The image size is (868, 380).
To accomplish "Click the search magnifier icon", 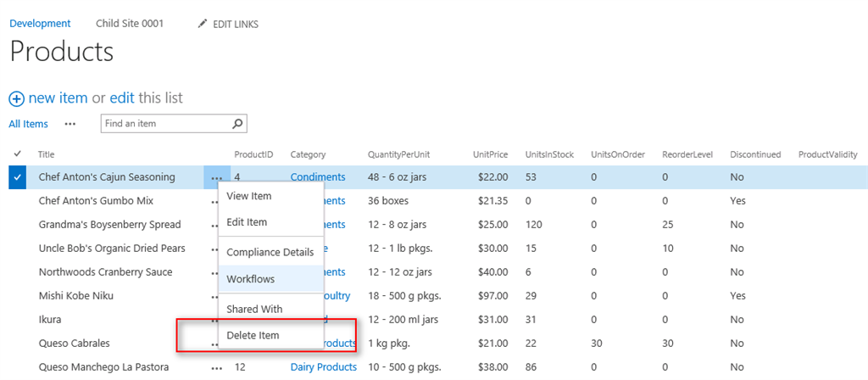I will click(238, 124).
